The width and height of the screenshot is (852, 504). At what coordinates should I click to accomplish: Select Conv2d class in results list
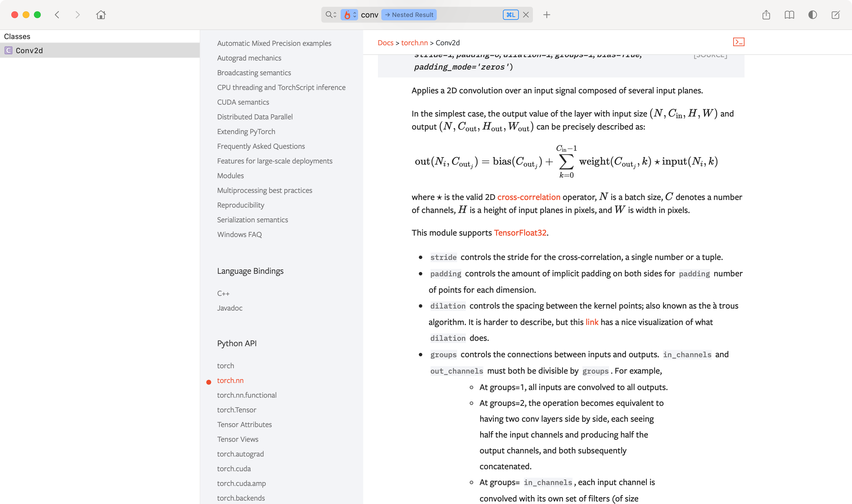tap(29, 50)
